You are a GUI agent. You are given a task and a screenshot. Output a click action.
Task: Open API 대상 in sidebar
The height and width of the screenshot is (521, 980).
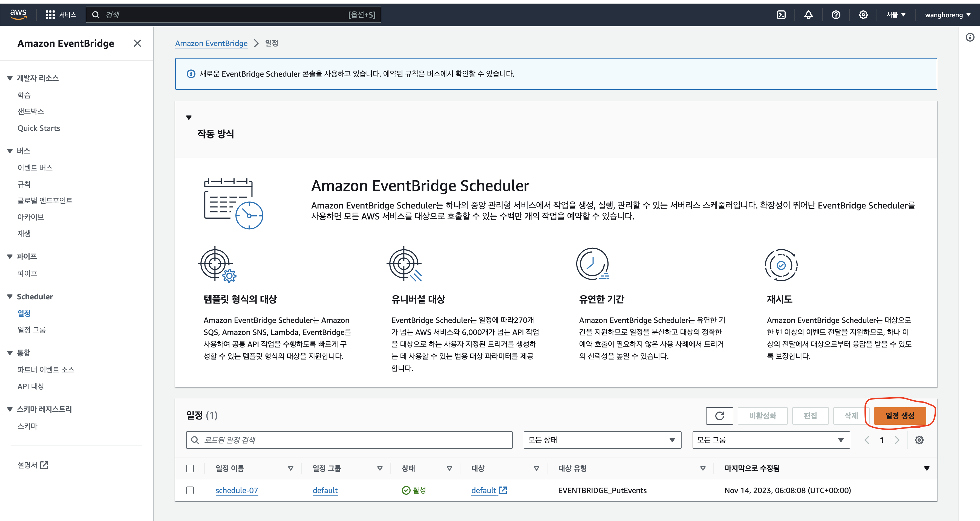click(x=31, y=386)
